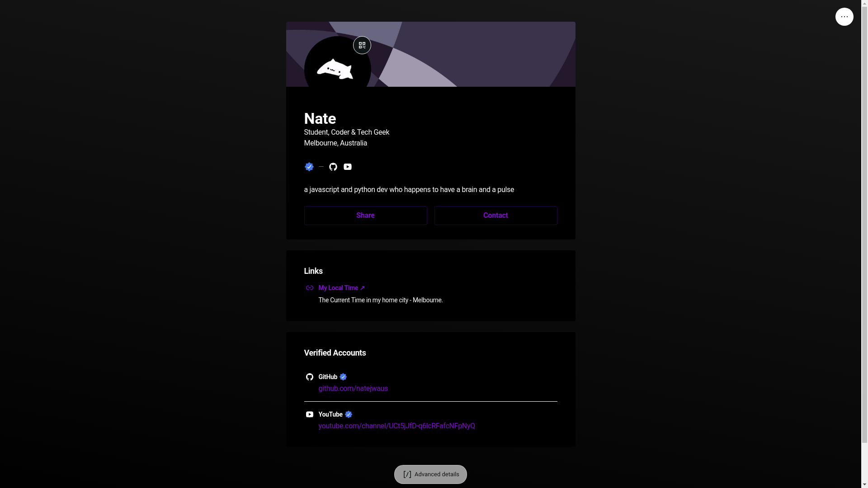868x488 pixels.
Task: Open the youtube.com channel link
Action: tap(396, 426)
